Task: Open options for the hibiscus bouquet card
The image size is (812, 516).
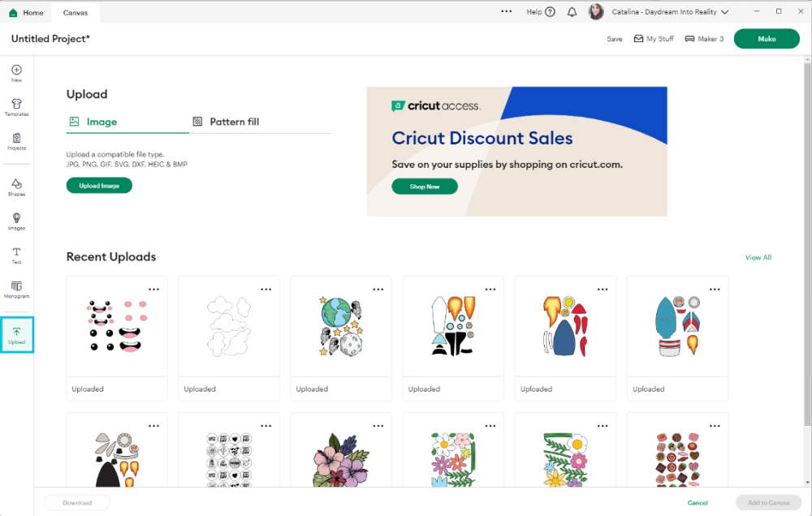Action: click(378, 426)
